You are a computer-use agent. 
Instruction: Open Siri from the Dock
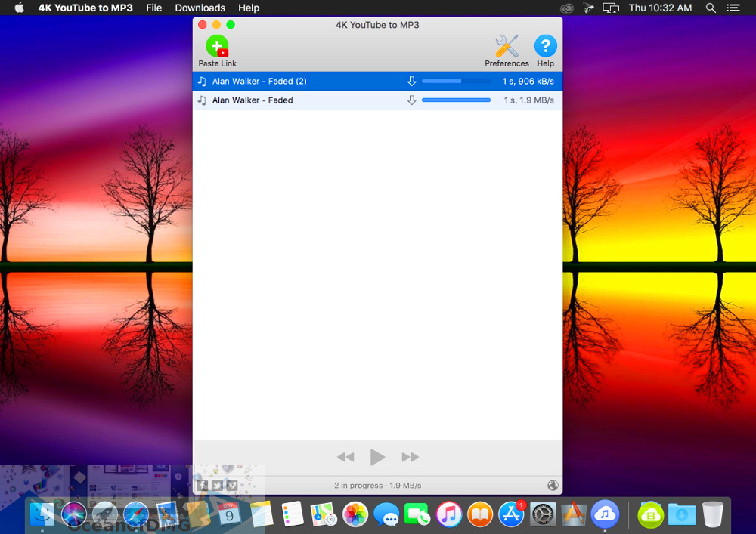[x=74, y=514]
